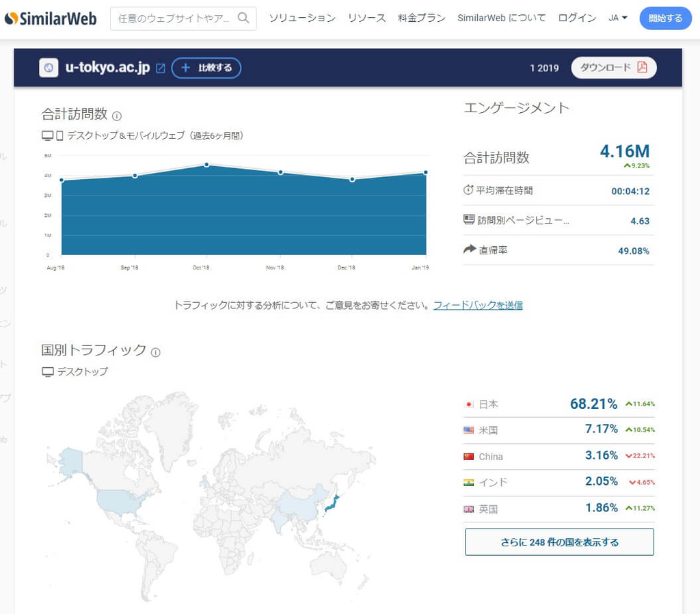Click the 比較する compare button
The image size is (700, 614).
pyautogui.click(x=206, y=68)
